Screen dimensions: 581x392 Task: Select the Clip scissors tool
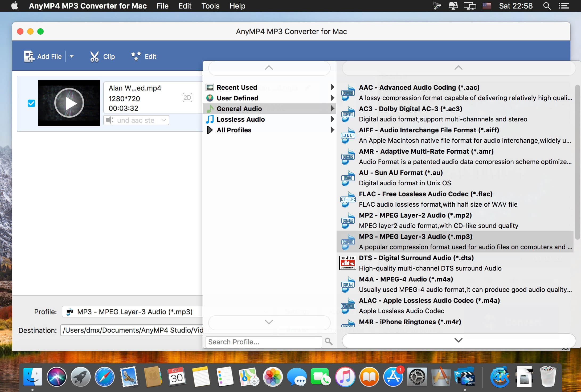click(94, 56)
